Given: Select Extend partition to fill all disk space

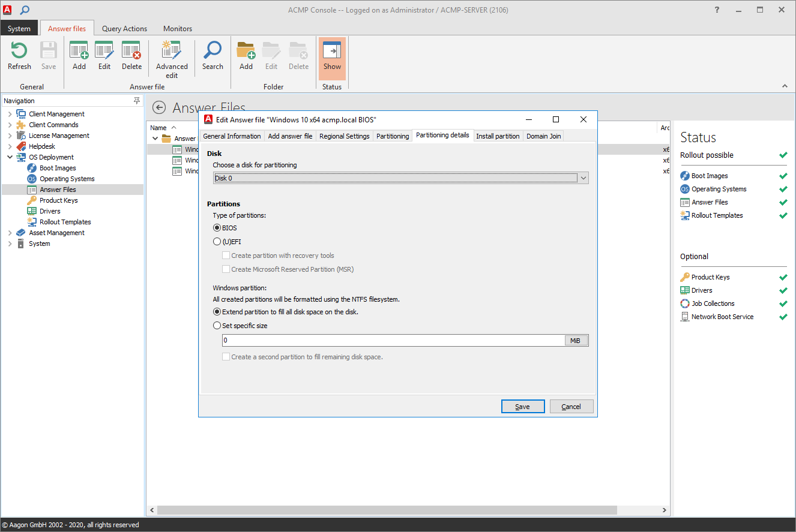Looking at the screenshot, I should tap(217, 312).
